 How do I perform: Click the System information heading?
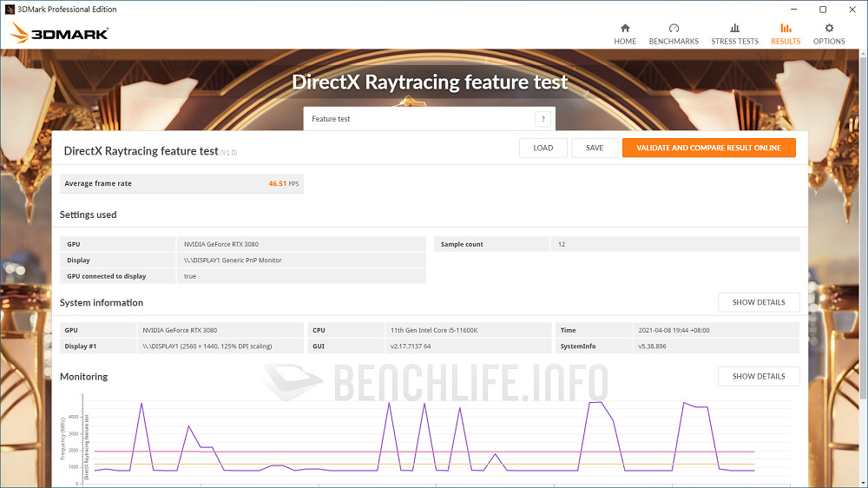pos(102,302)
